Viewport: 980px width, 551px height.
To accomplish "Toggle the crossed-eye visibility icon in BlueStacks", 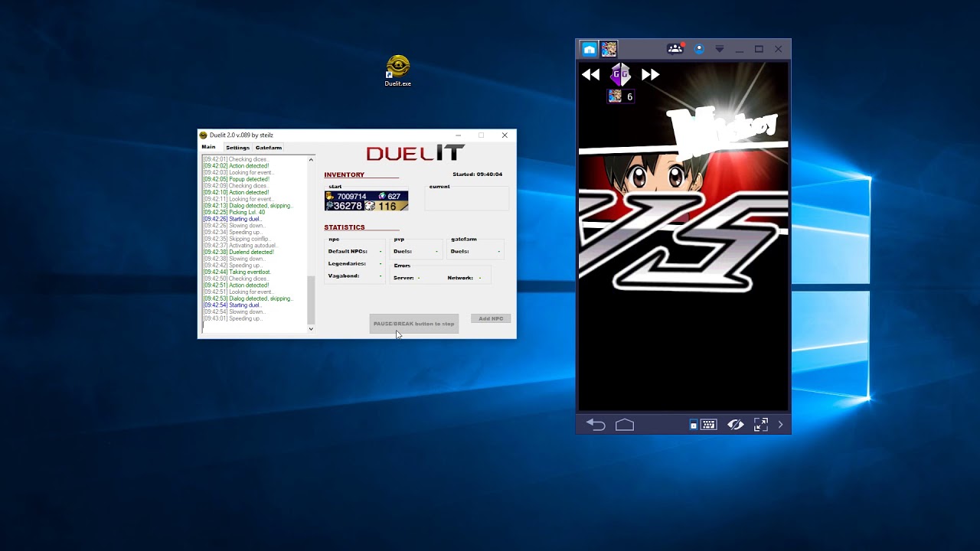I will [x=736, y=425].
